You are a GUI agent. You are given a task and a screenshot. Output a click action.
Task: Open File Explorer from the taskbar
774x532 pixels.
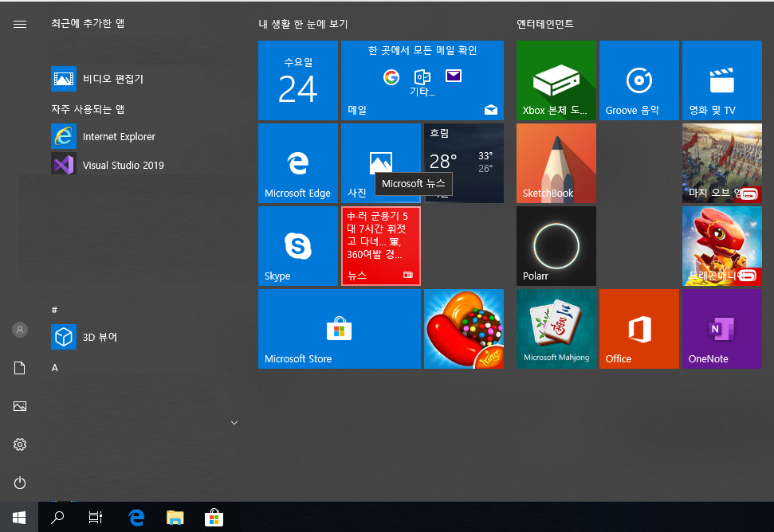[175, 517]
